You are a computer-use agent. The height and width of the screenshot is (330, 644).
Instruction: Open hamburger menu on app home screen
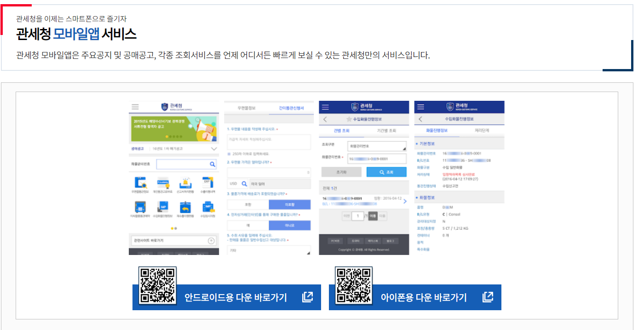(x=135, y=107)
